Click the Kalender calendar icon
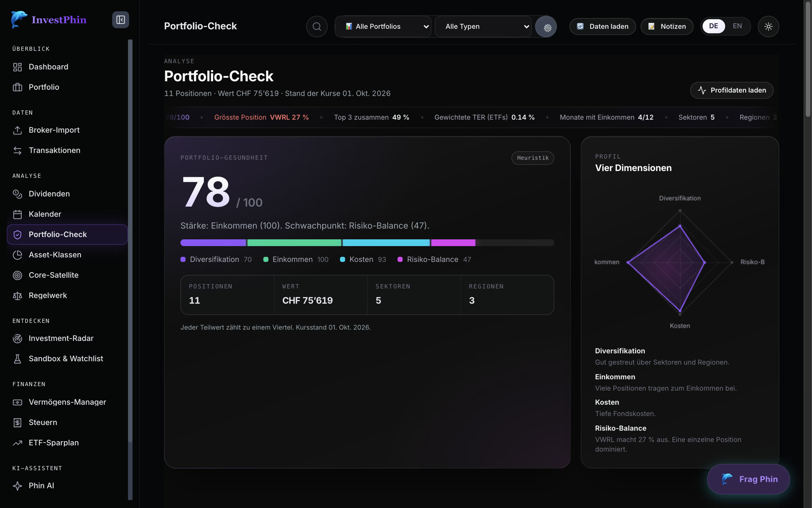 point(17,214)
